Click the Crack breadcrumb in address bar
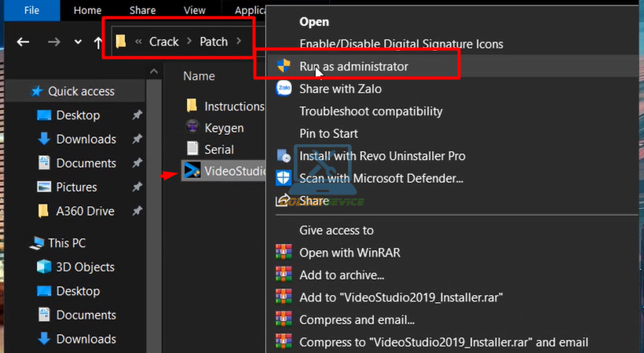The height and width of the screenshot is (353, 644). point(163,42)
